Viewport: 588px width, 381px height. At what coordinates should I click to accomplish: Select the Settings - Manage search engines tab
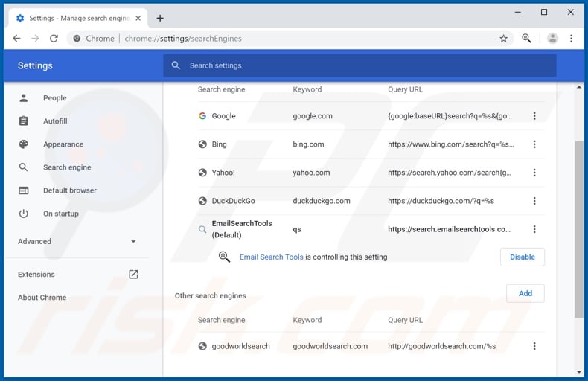(x=79, y=18)
